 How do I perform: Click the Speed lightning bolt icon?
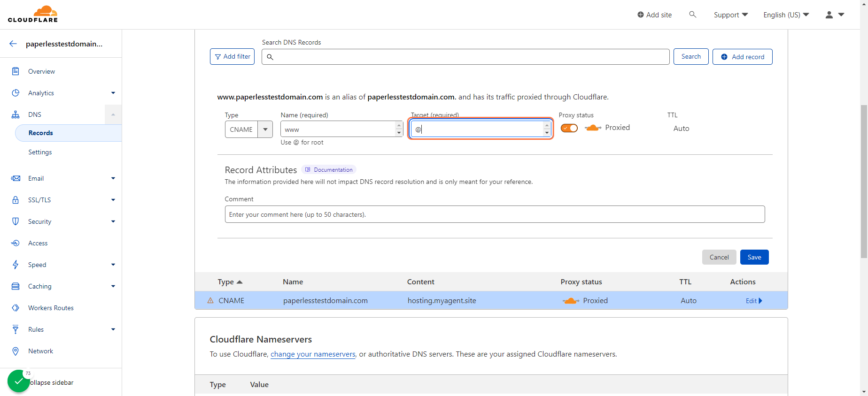[x=15, y=265]
